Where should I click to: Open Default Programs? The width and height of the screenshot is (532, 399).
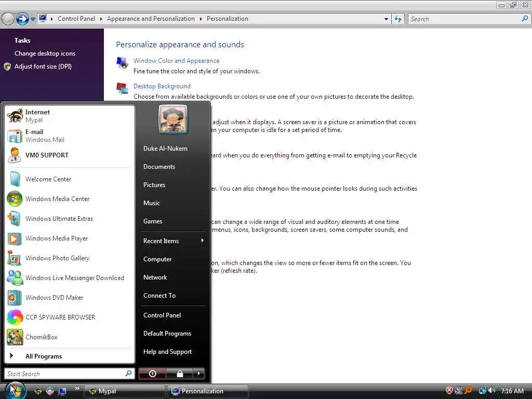pyautogui.click(x=173, y=334)
